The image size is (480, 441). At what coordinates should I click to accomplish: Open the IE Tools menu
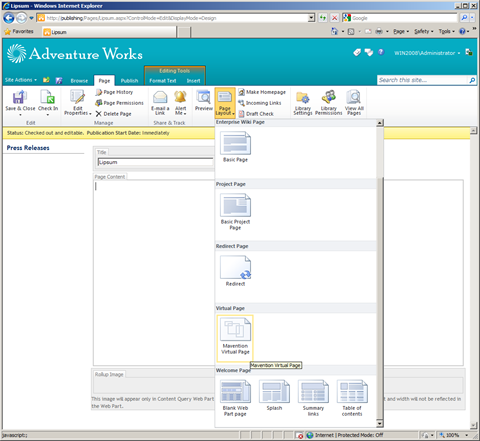click(446, 31)
